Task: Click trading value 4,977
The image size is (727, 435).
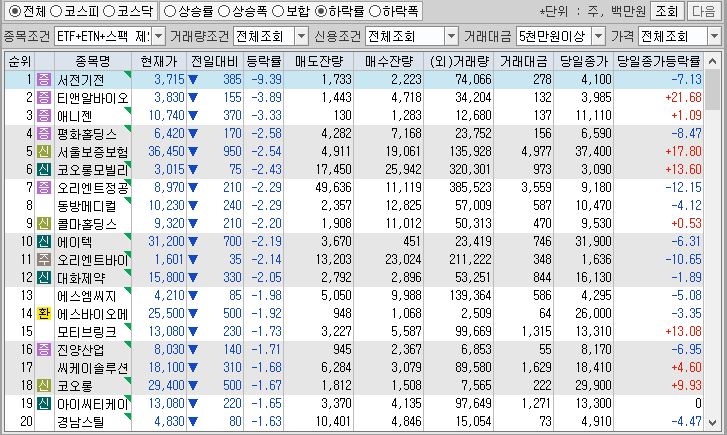Action: point(536,151)
